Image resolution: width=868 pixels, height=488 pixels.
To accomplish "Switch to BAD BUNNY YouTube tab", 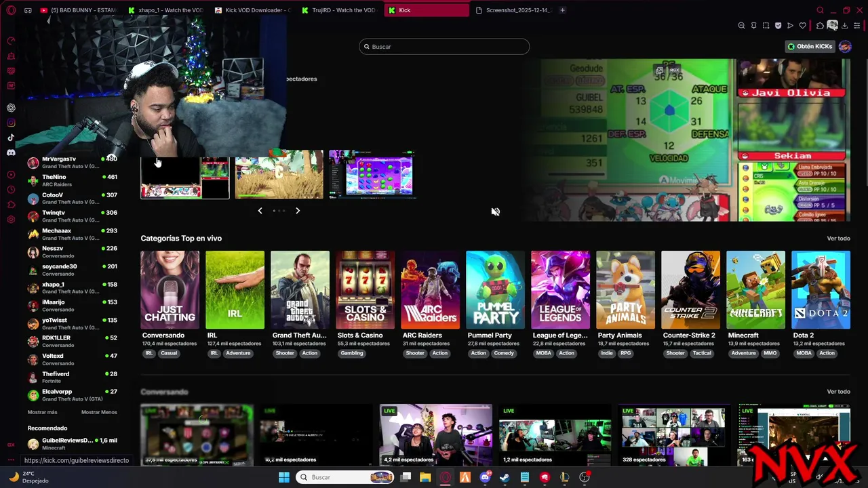I will (79, 10).
